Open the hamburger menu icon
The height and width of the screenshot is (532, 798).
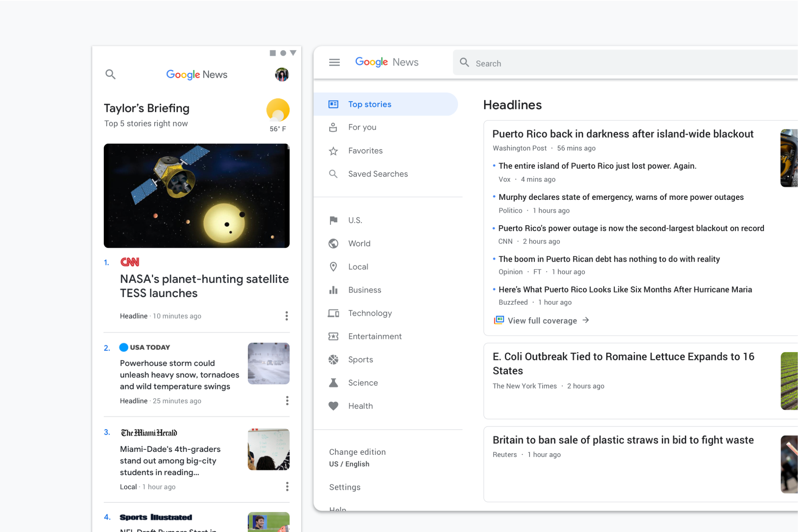(334, 63)
